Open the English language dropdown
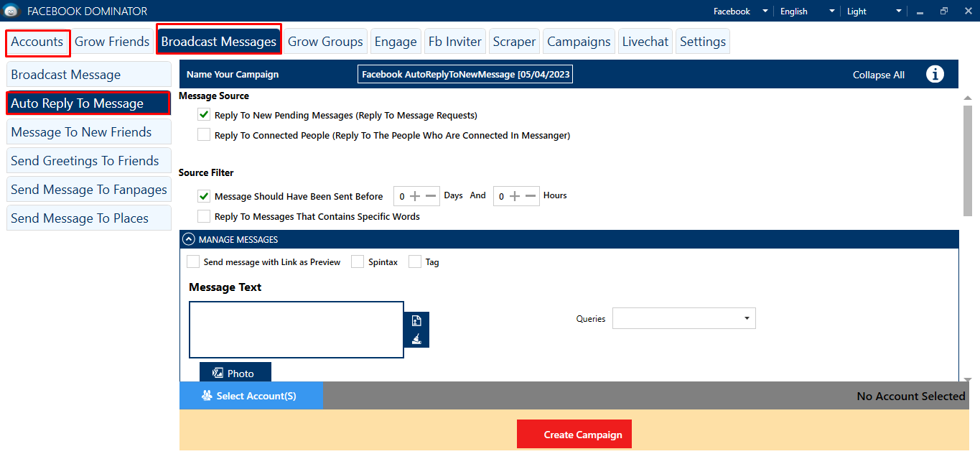This screenshot has width=980, height=454. point(807,11)
